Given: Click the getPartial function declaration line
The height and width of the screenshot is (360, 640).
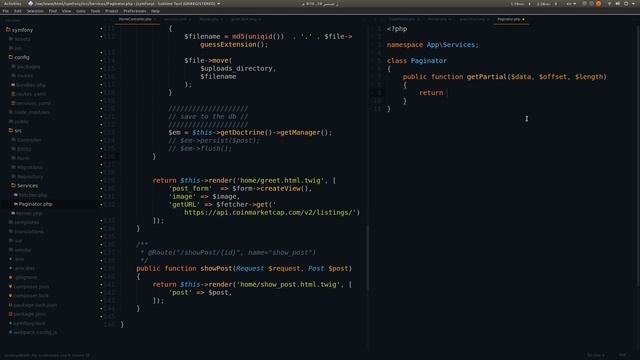Looking at the screenshot, I should 504,76.
